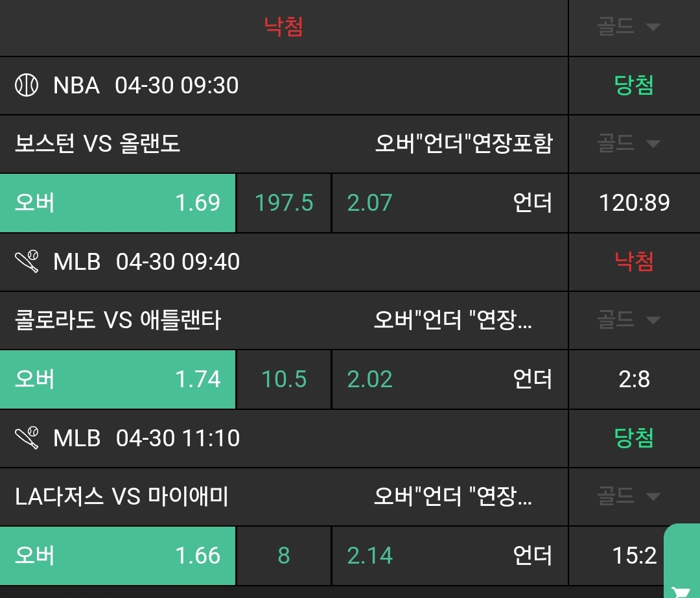This screenshot has width=700, height=598.
Task: Click the 보스턴 VS 올랜도 match title
Action: point(98,143)
